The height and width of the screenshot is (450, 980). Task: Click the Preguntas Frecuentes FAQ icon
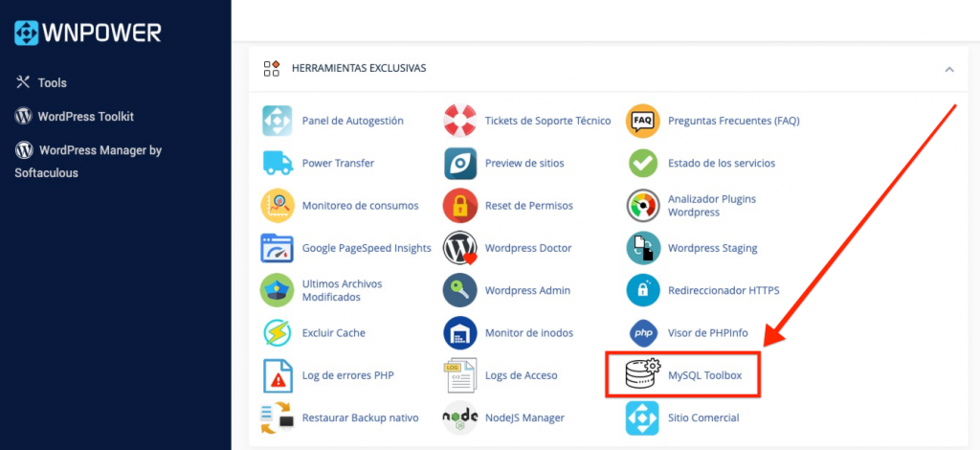(x=643, y=121)
